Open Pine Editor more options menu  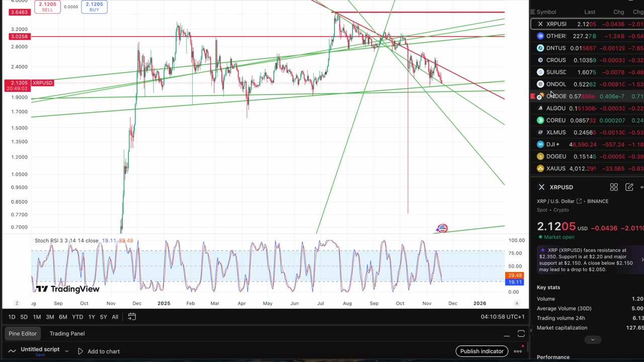pyautogui.click(x=518, y=351)
